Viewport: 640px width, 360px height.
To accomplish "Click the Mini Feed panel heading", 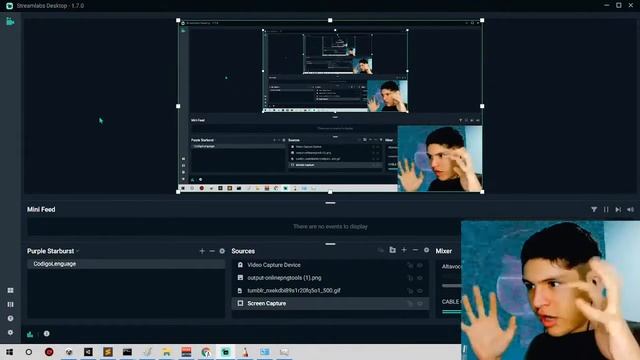I will [41, 209].
